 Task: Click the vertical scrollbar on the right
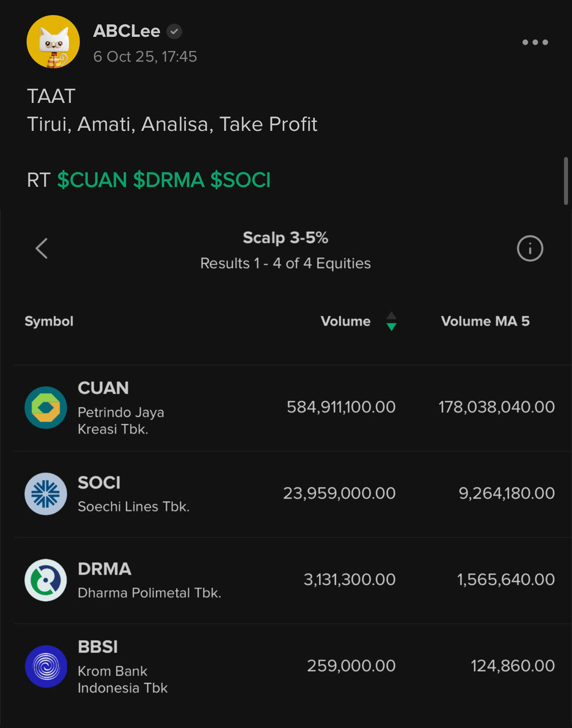[x=566, y=181]
